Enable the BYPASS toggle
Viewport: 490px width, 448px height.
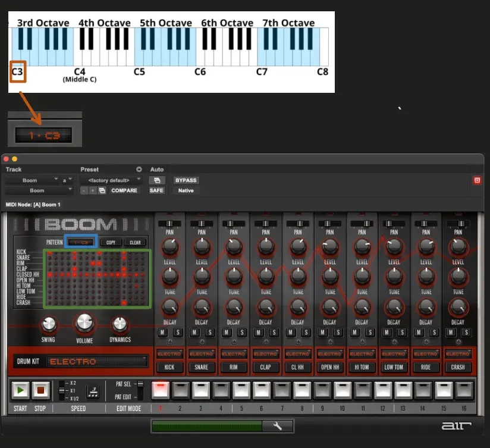(x=186, y=179)
